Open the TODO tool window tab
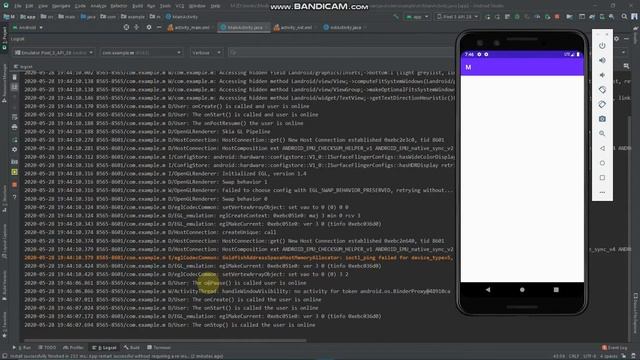The image size is (640, 360). click(x=47, y=348)
